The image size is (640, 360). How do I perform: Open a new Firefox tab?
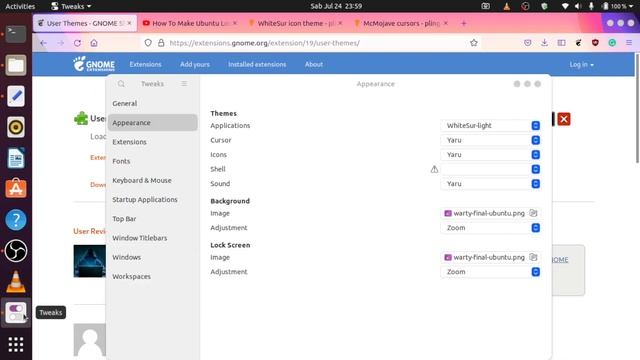[464, 23]
